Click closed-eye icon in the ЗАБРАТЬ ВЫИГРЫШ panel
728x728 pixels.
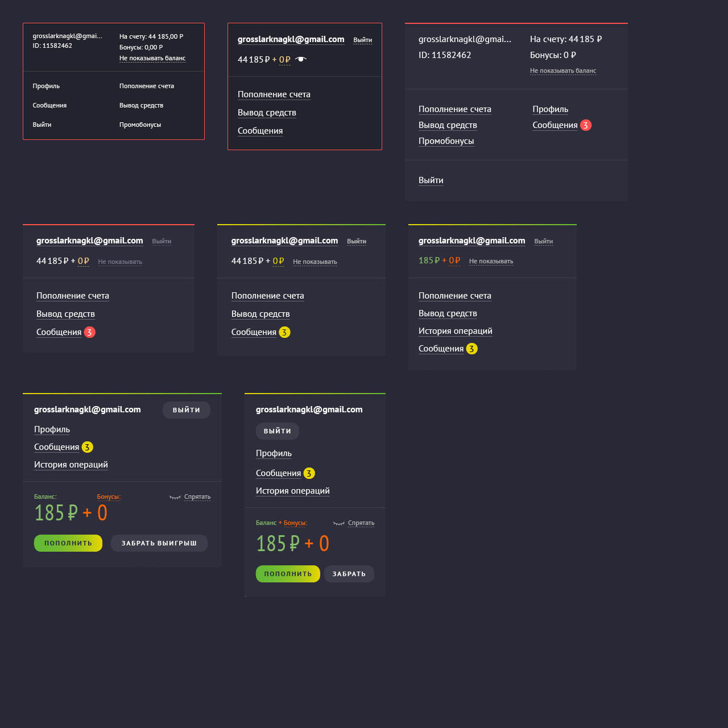(175, 497)
